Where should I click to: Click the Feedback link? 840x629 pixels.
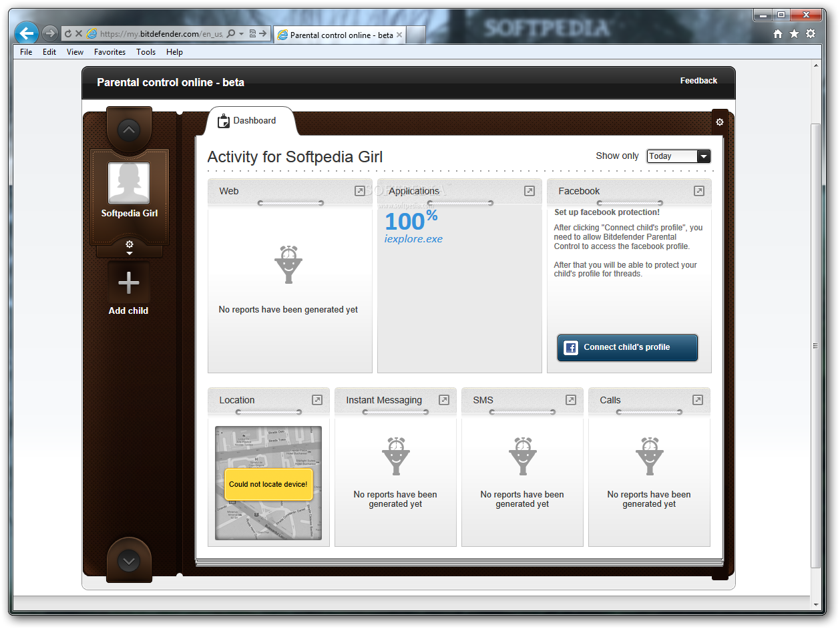click(x=698, y=81)
